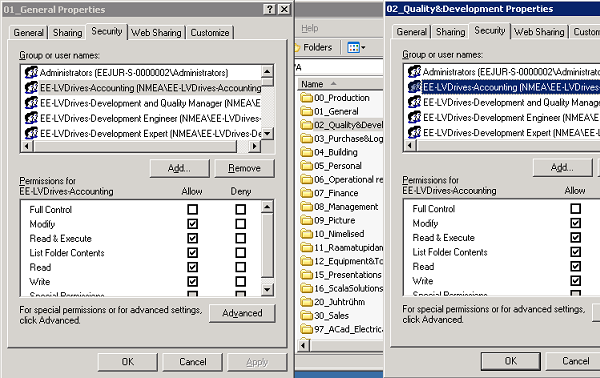
Task: Toggle Full Control Allow in 01_General Properties
Action: click(192, 209)
